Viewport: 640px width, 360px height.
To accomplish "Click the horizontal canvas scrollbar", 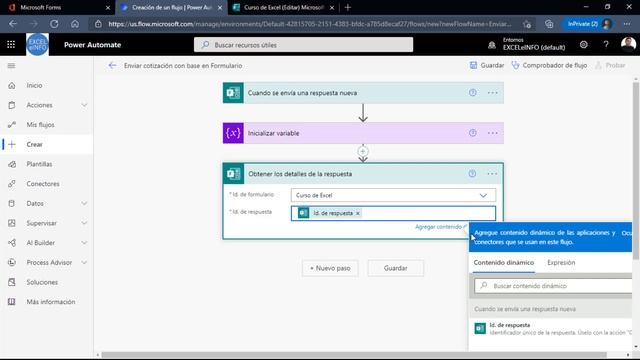I will [354, 355].
